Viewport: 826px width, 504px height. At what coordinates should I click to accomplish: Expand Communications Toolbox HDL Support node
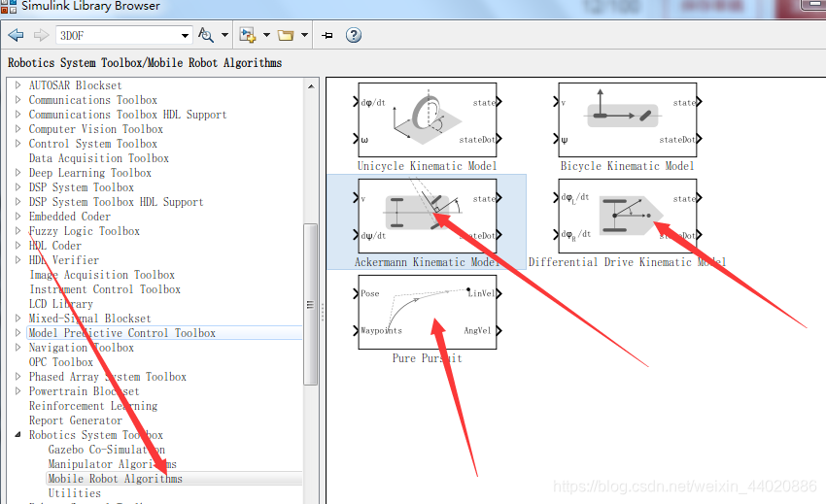(17, 115)
